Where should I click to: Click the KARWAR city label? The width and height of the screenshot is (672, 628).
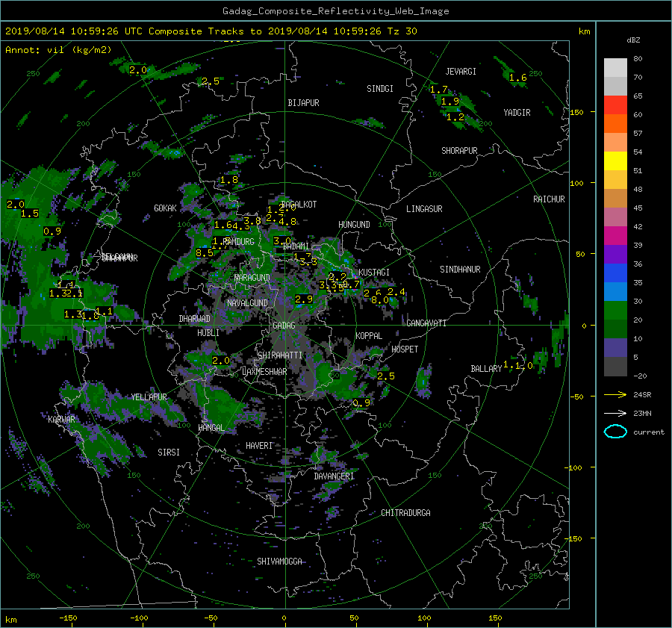61,420
